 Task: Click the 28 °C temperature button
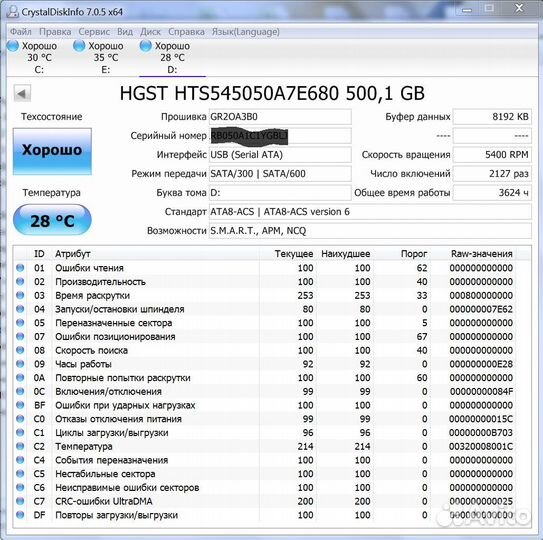(52, 220)
